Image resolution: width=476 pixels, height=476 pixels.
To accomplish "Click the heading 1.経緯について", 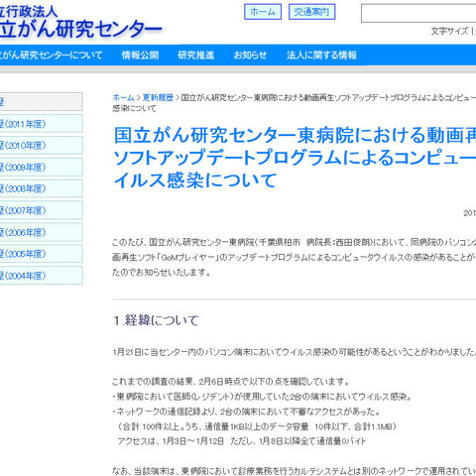I will (156, 320).
